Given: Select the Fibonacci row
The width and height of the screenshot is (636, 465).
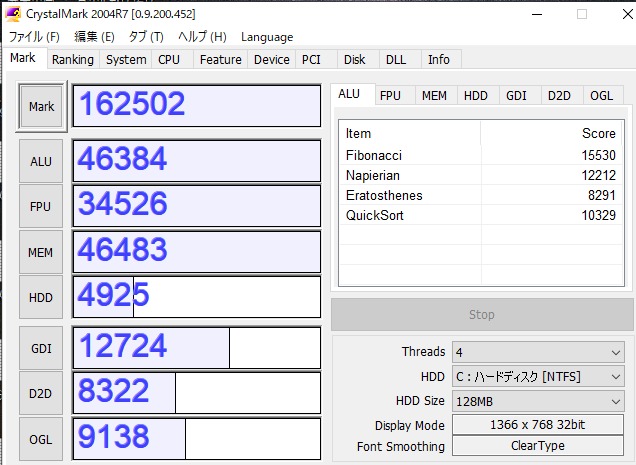Looking at the screenshot, I should point(481,155).
